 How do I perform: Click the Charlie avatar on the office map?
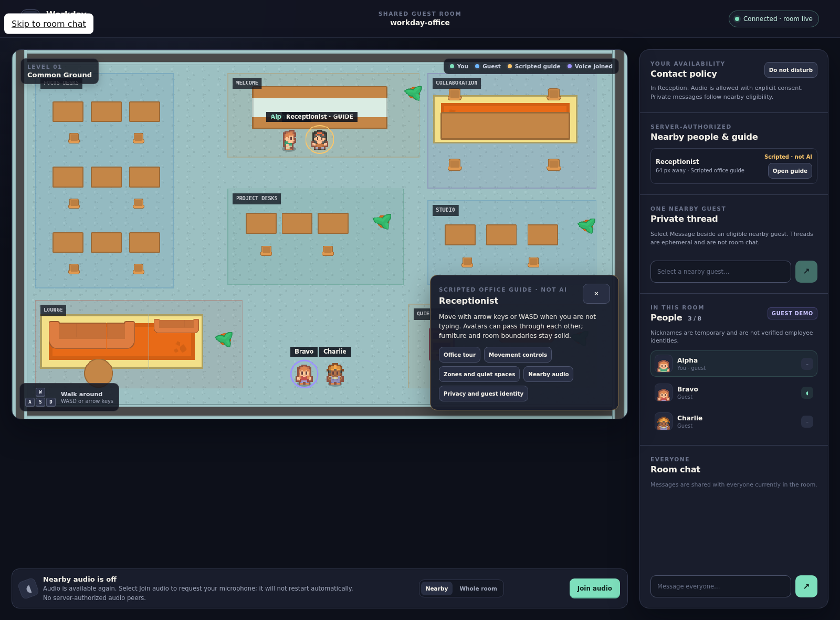click(x=335, y=374)
